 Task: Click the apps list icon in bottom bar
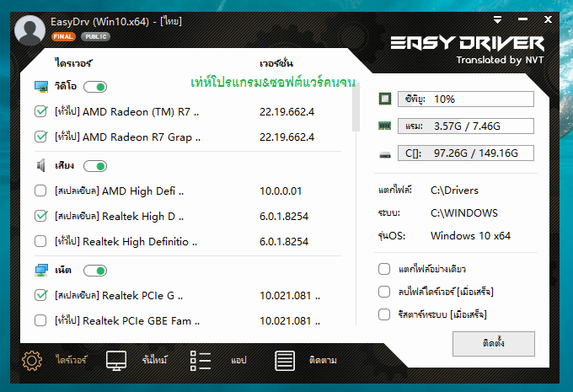tap(201, 361)
